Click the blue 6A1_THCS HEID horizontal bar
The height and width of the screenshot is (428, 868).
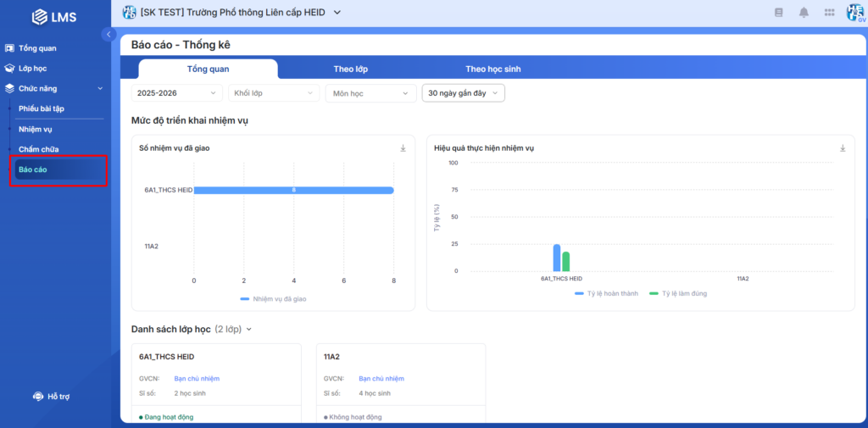[x=293, y=190]
